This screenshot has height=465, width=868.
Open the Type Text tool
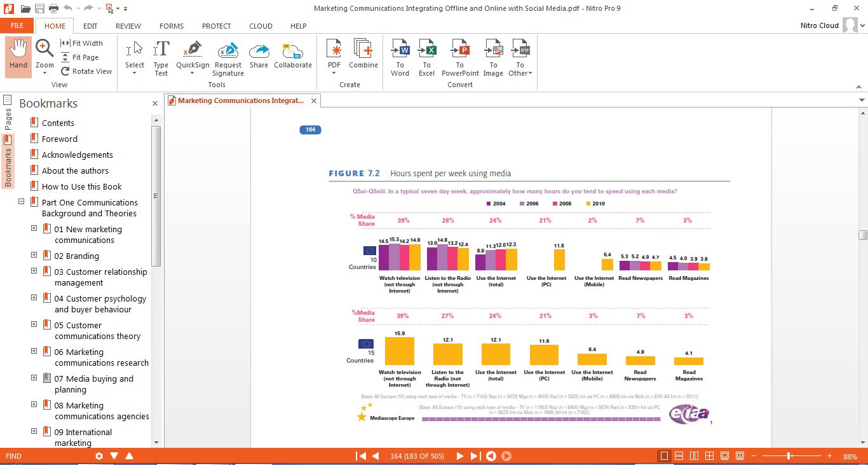click(x=161, y=58)
